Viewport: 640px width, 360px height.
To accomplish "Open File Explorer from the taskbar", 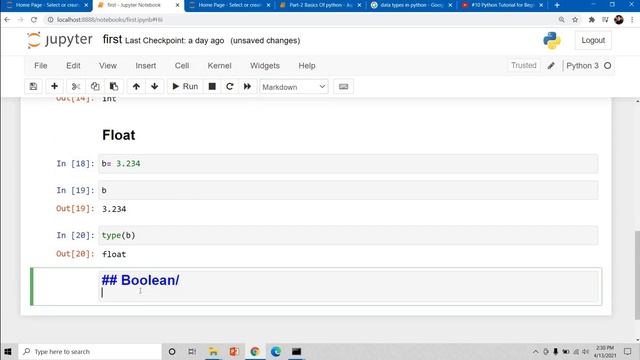I will click(x=213, y=351).
